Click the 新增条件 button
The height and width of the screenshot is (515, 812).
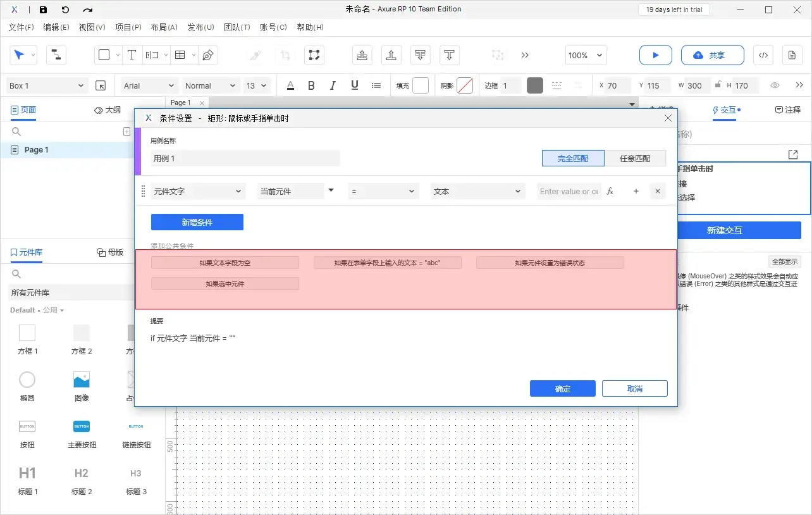[x=197, y=222]
